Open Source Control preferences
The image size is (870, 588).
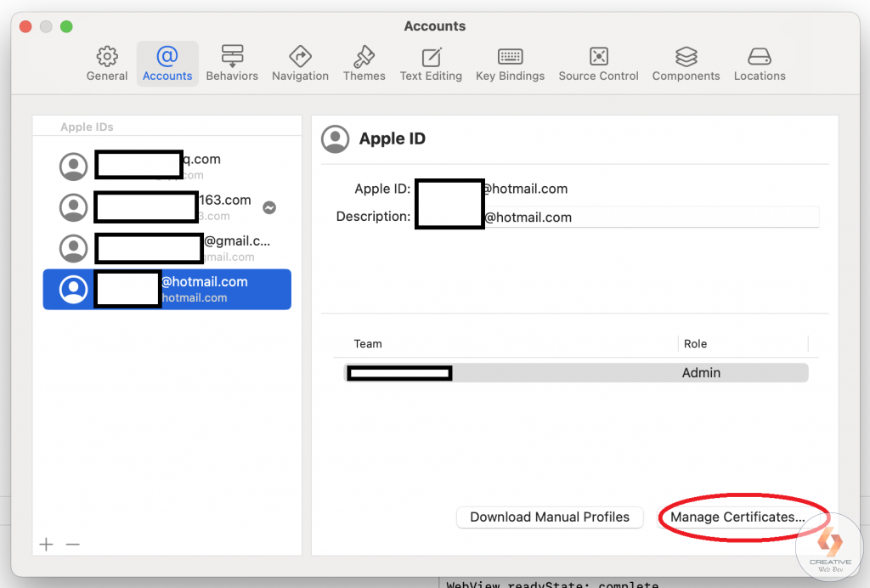(598, 63)
